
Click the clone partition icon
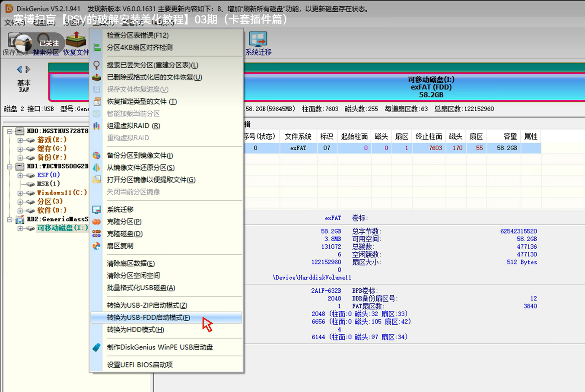pyautogui.click(x=97, y=221)
